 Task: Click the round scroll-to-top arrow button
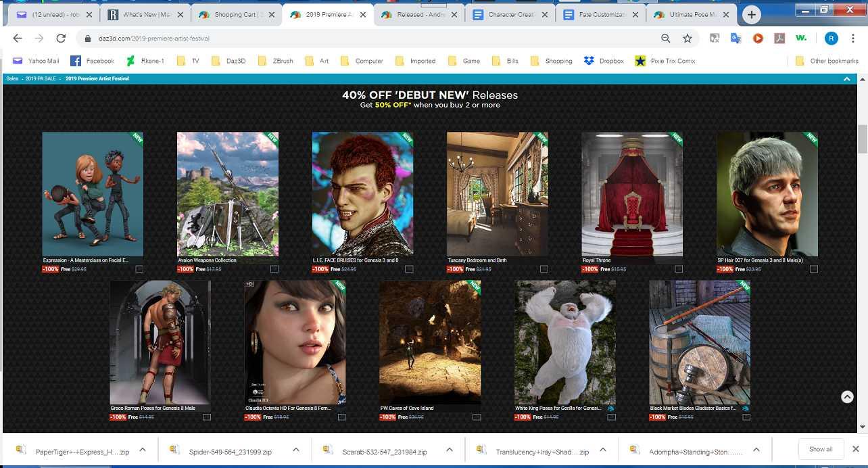pos(847,397)
